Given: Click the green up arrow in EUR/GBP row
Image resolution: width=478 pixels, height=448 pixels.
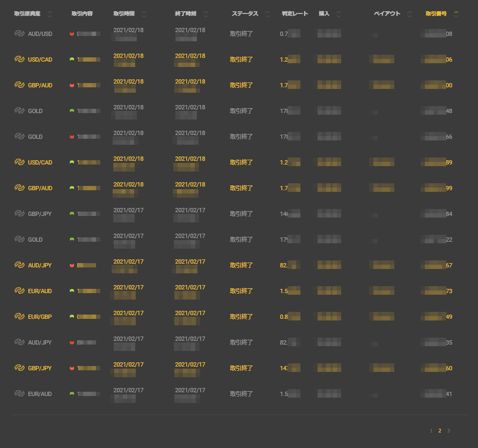Looking at the screenshot, I should 72,317.
